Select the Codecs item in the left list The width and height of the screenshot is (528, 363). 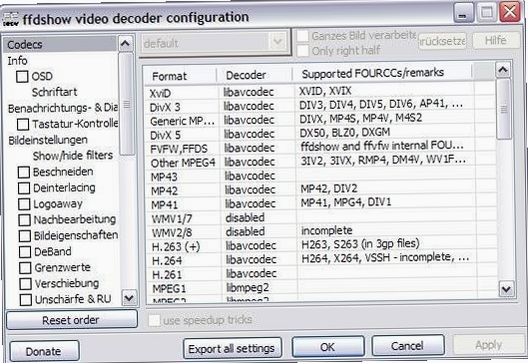(x=60, y=44)
